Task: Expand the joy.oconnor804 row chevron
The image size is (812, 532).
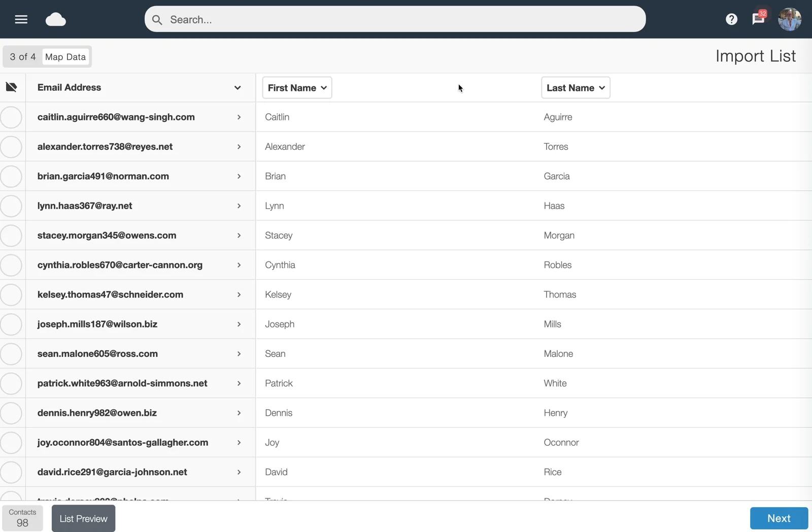Action: (239, 443)
